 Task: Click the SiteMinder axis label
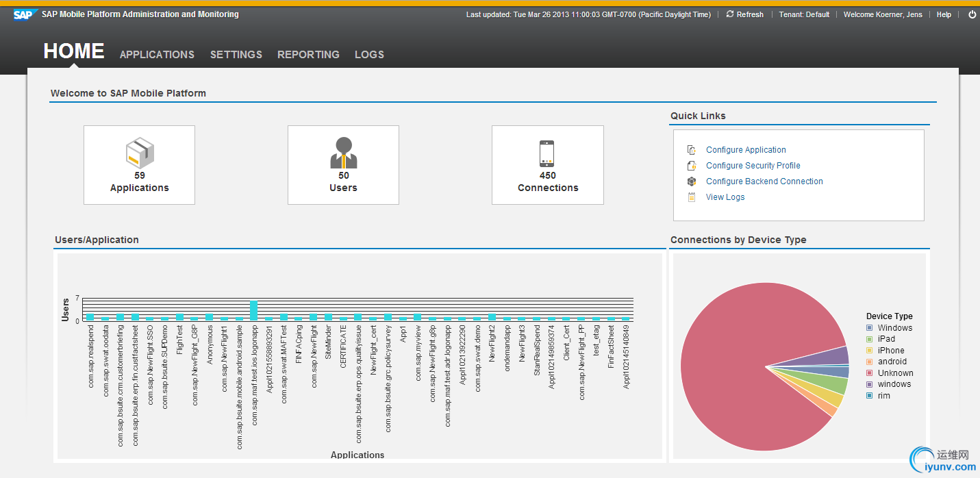point(328,343)
